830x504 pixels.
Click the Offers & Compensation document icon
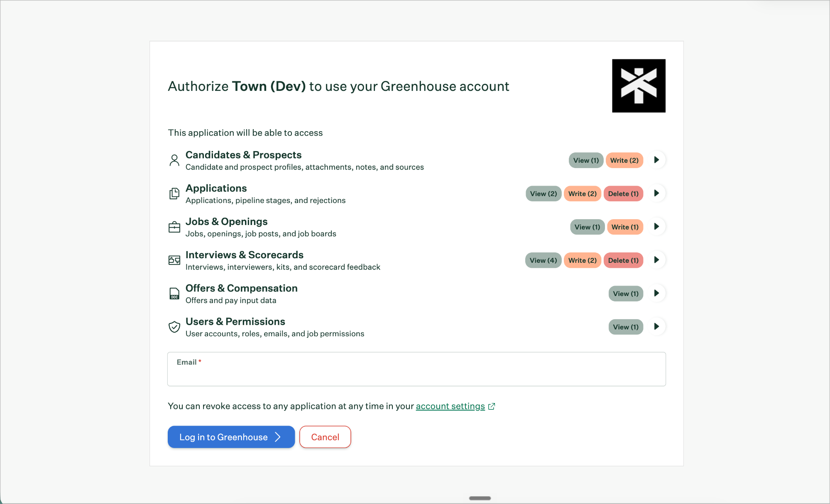(174, 294)
